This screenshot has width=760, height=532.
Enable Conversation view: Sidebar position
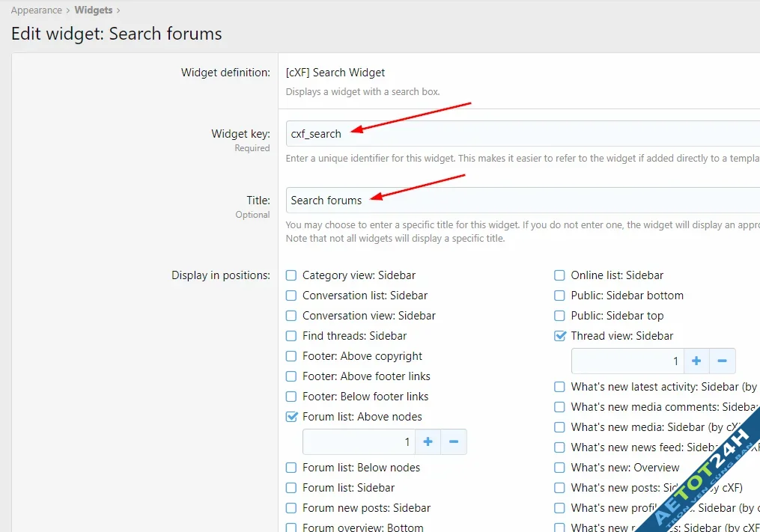pyautogui.click(x=291, y=315)
